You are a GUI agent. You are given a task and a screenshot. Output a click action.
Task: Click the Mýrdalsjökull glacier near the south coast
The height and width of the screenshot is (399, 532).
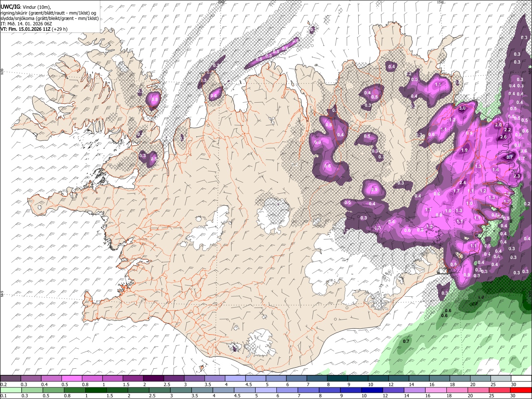[x=260, y=343]
